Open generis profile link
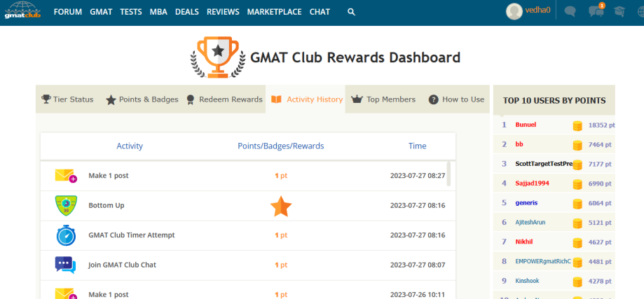 pos(526,202)
